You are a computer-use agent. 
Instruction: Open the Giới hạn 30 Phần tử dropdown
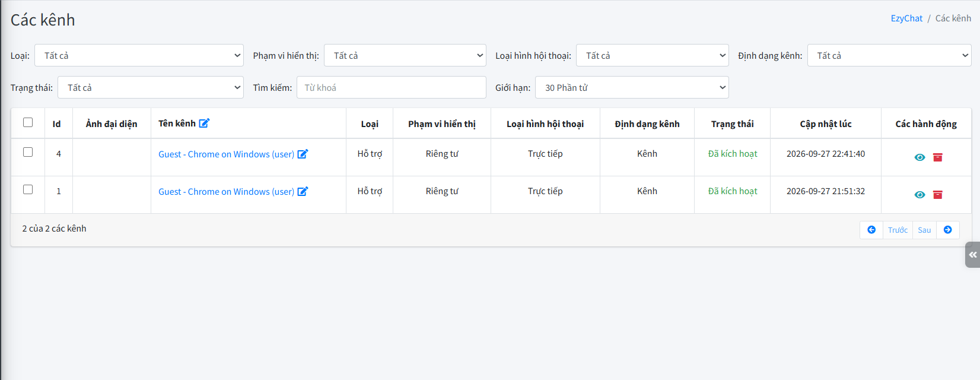pos(632,87)
